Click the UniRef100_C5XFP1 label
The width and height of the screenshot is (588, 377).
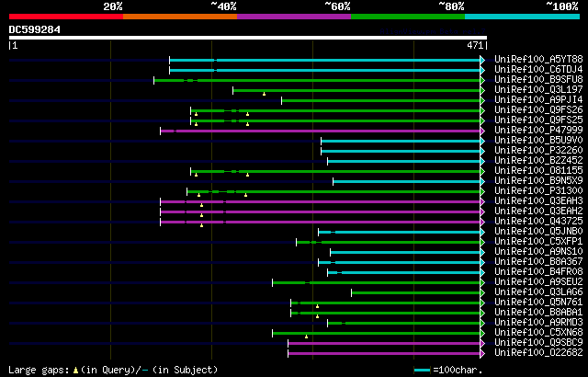coord(538,242)
